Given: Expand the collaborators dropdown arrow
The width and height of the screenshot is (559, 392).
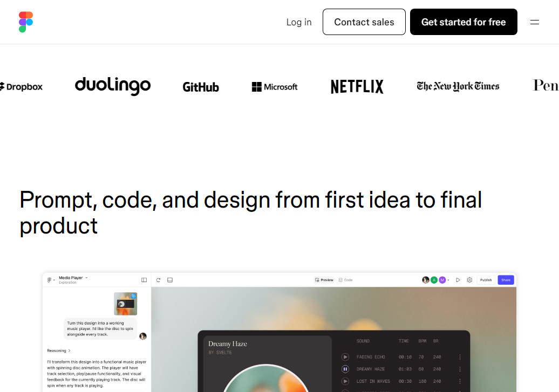Looking at the screenshot, I should 448,280.
